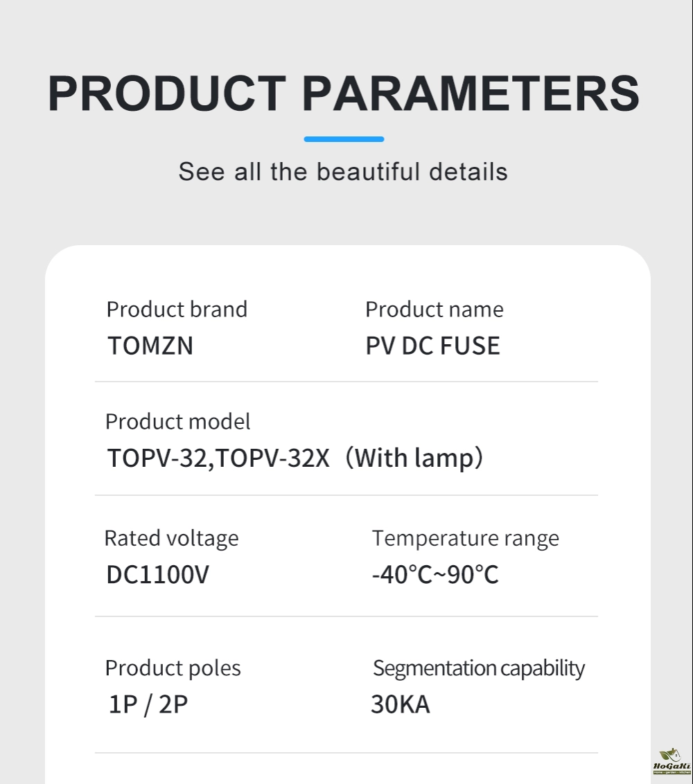Screen dimensions: 693x784
Task: Select the -40°C~90°C value
Action: pyautogui.click(x=435, y=574)
